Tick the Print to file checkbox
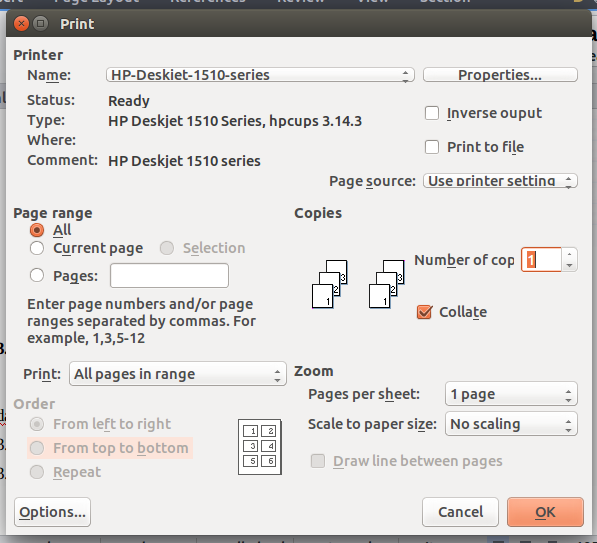The height and width of the screenshot is (543, 597). [432, 147]
